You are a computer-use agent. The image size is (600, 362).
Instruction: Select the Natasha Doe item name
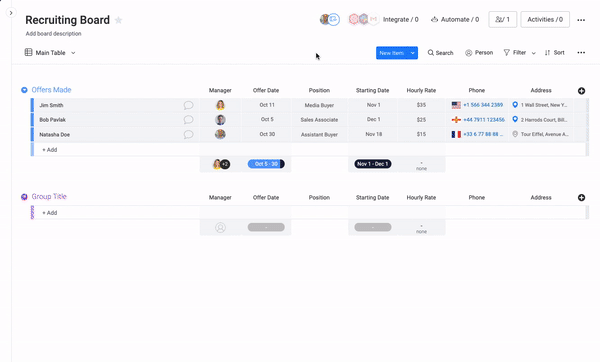tap(54, 135)
